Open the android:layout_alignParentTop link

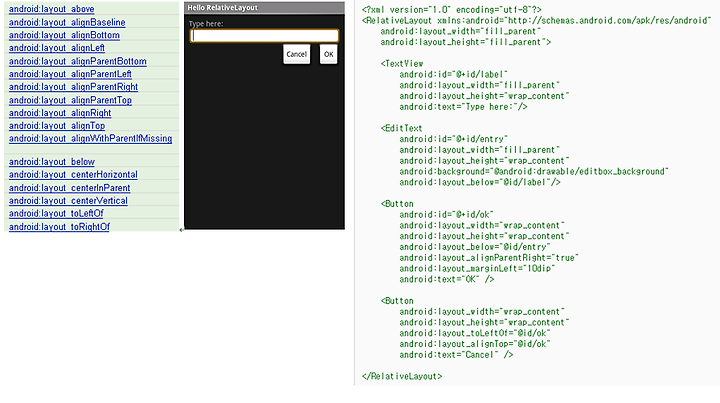click(x=70, y=100)
